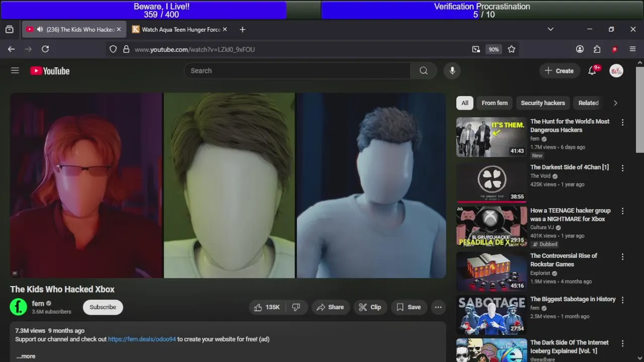Open the YouTube guide hamburger menu
The width and height of the screenshot is (644, 362).
point(15,71)
